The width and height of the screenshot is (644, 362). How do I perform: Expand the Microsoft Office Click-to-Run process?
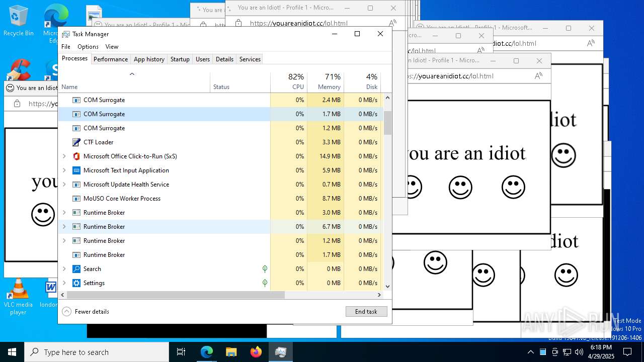pos(64,156)
